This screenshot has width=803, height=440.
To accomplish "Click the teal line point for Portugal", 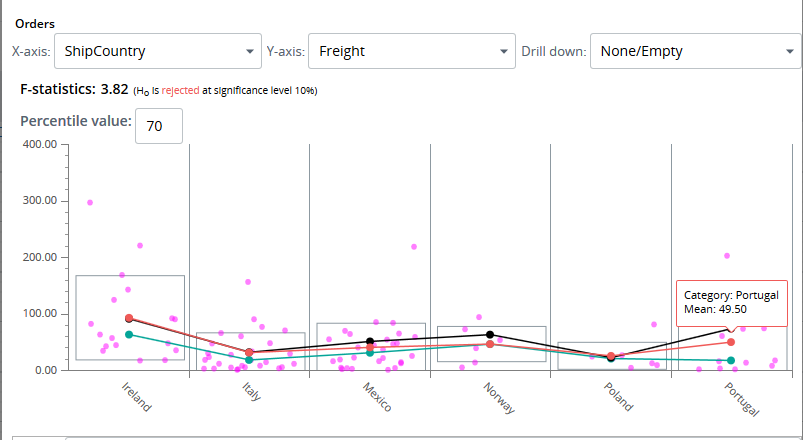I will tap(731, 360).
